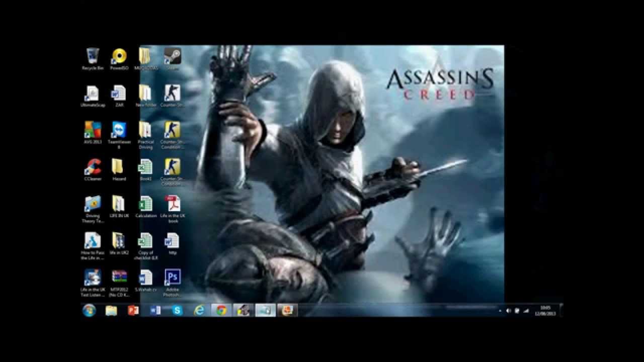644x362 pixels.
Task: Open the taskbar clock and date
Action: [x=545, y=310]
